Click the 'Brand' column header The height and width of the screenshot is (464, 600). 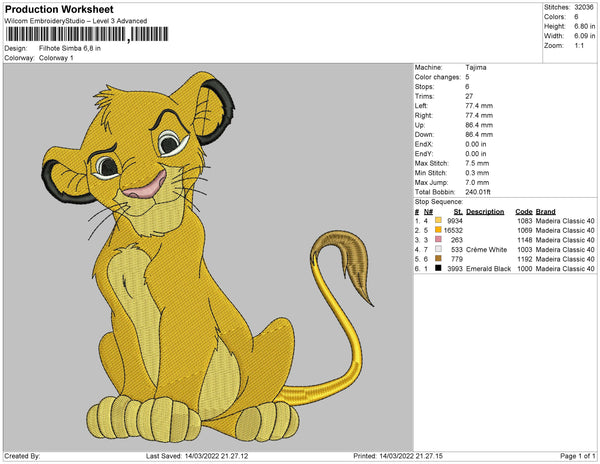[x=545, y=212]
